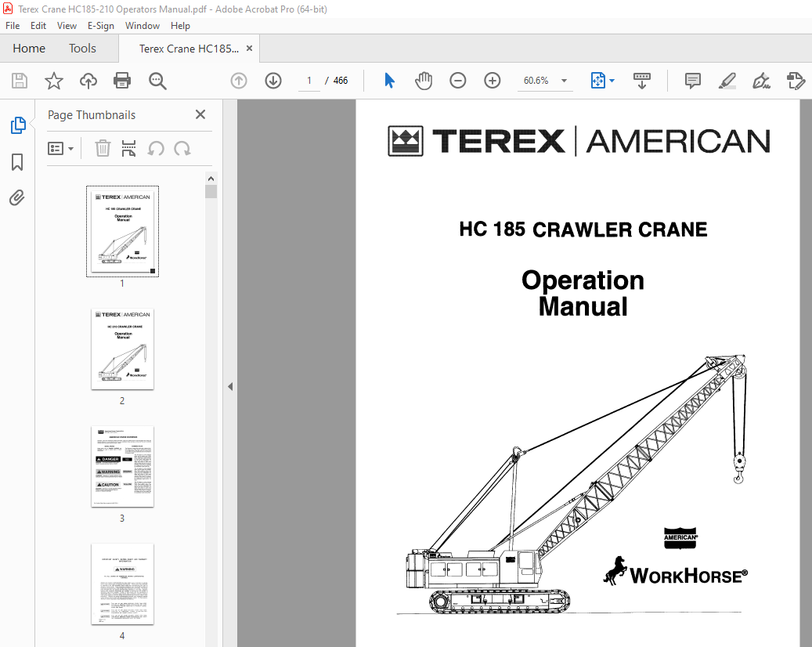812x647 pixels.
Task: Open the Edit menu
Action: (x=38, y=25)
